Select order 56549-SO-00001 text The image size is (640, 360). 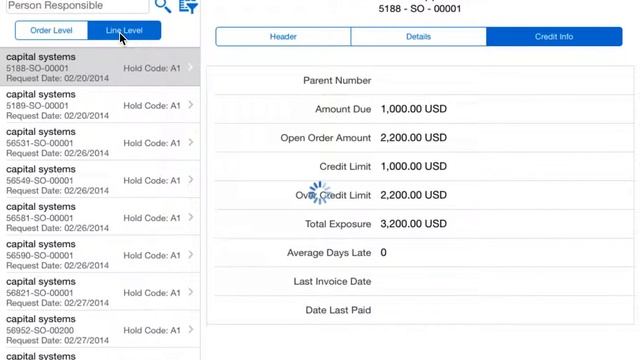(40, 180)
